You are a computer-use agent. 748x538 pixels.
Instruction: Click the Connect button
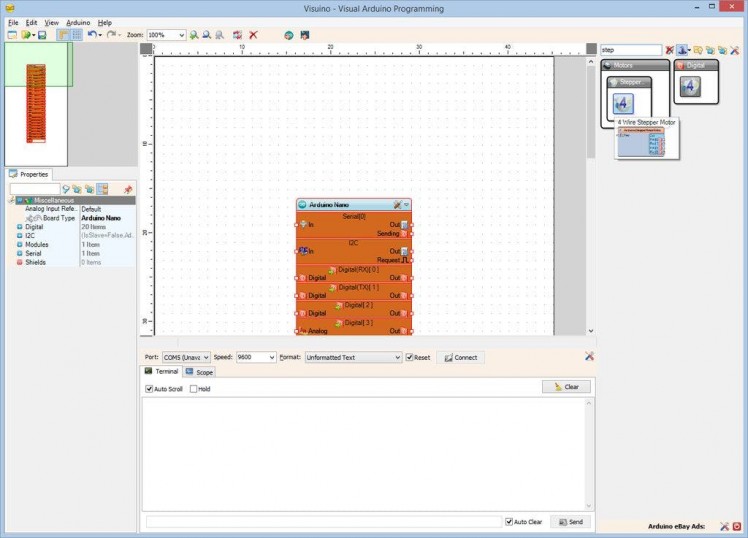(460, 357)
